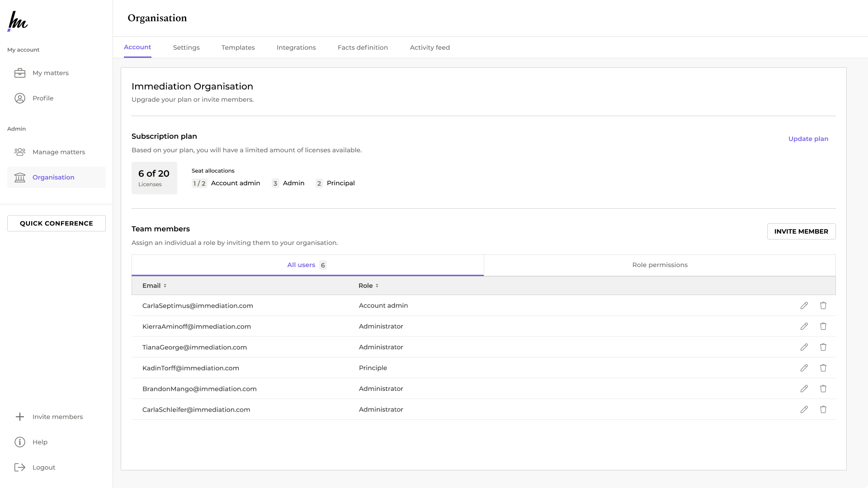Open Help info icon
The width and height of the screenshot is (868, 488).
tap(20, 442)
